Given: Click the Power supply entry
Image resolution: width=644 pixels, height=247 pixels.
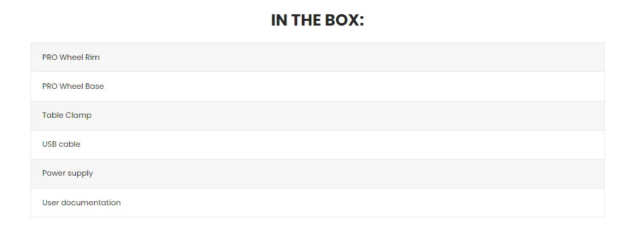Looking at the screenshot, I should (x=68, y=174).
